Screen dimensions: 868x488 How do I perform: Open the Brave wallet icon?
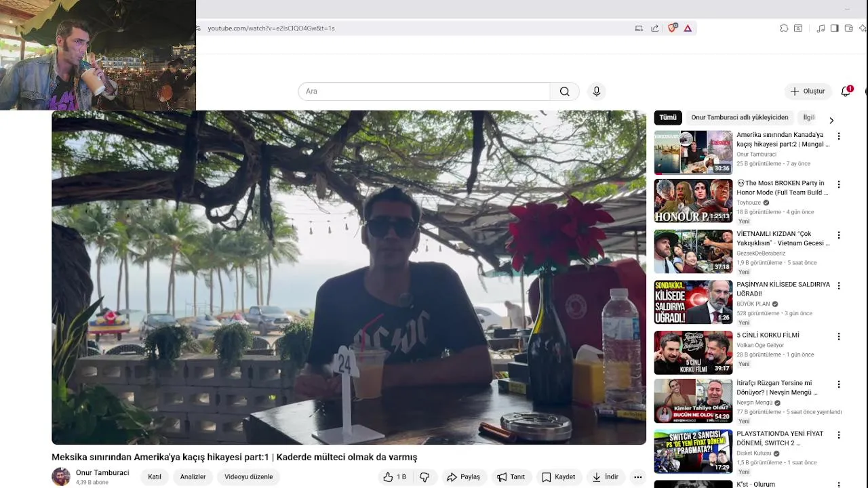point(848,28)
